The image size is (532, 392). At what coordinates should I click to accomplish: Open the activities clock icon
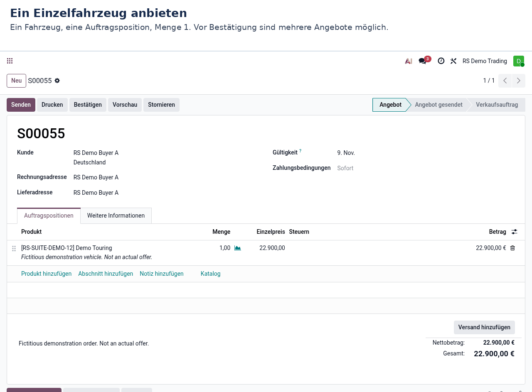click(x=441, y=61)
